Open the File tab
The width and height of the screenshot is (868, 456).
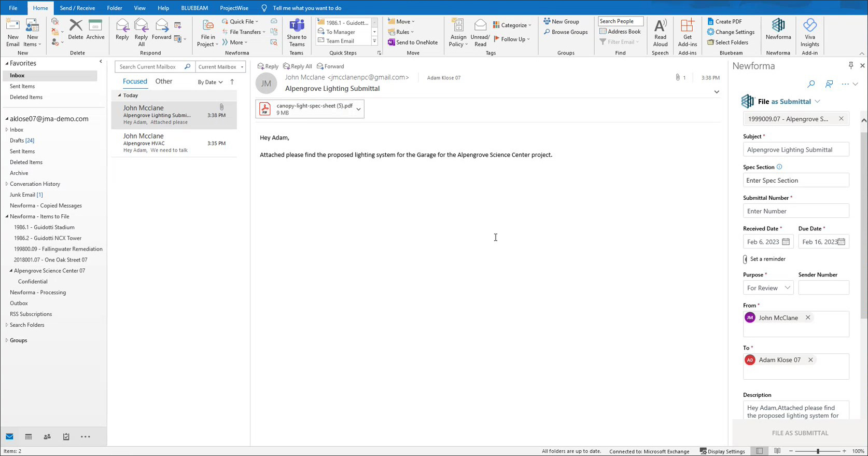click(13, 8)
